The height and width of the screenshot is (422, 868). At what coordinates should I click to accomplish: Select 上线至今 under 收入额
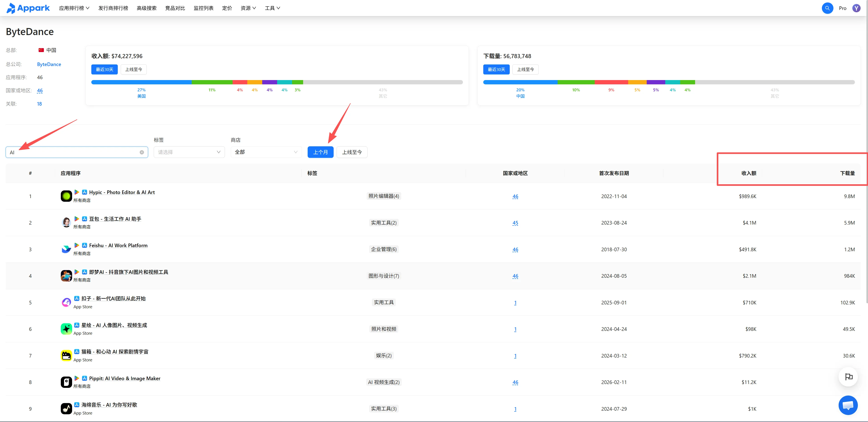134,69
